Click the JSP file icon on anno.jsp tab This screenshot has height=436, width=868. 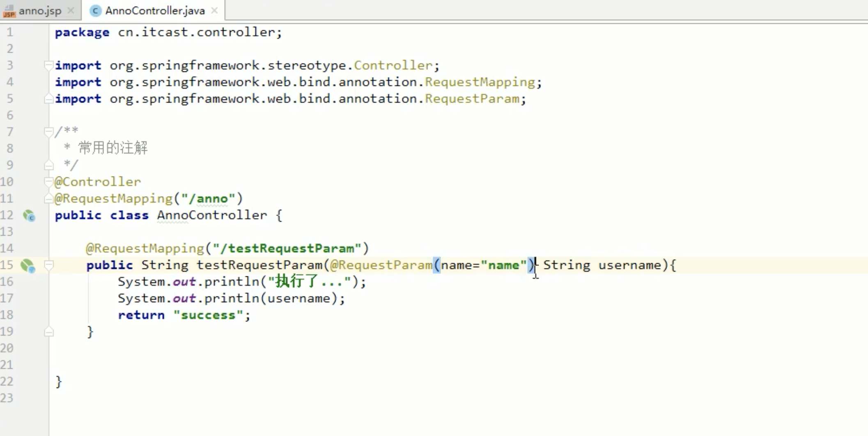pos(9,11)
